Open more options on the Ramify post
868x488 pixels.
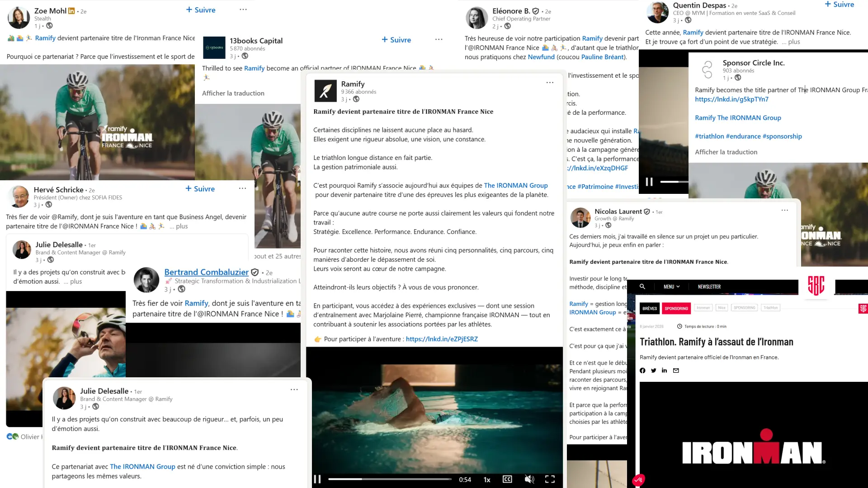550,83
